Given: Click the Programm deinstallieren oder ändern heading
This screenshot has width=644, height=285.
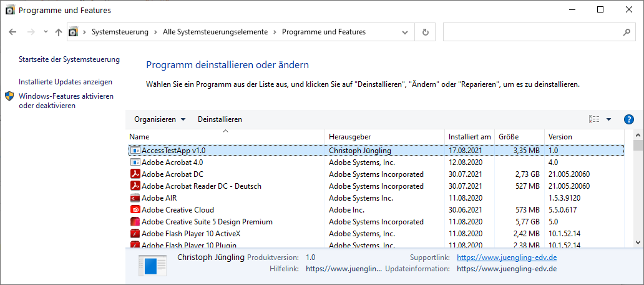Looking at the screenshot, I should click(x=228, y=65).
